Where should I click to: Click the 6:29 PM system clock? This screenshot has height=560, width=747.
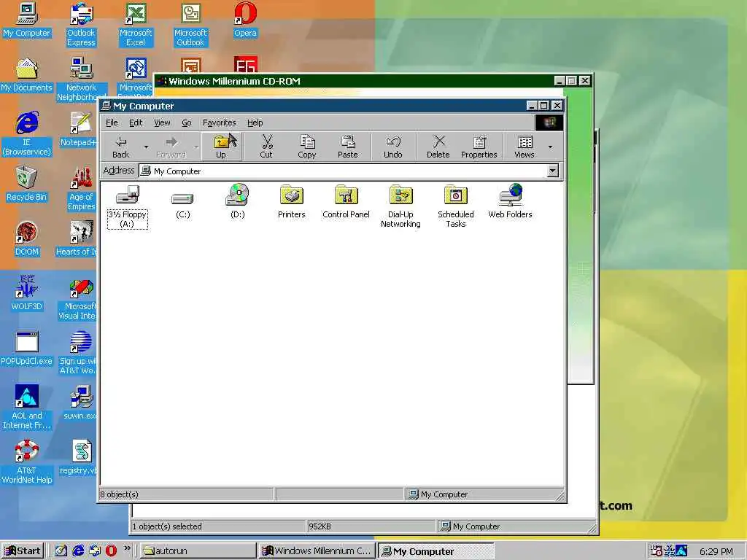[716, 551]
